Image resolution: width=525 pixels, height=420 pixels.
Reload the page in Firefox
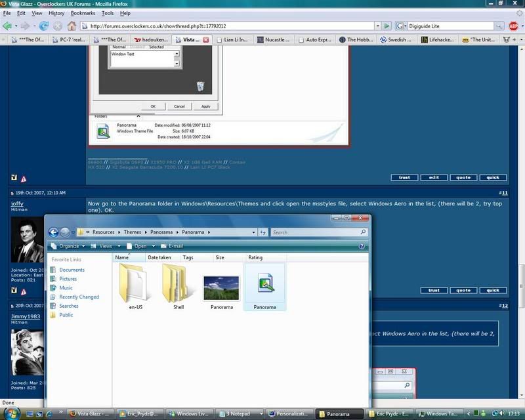(x=43, y=26)
